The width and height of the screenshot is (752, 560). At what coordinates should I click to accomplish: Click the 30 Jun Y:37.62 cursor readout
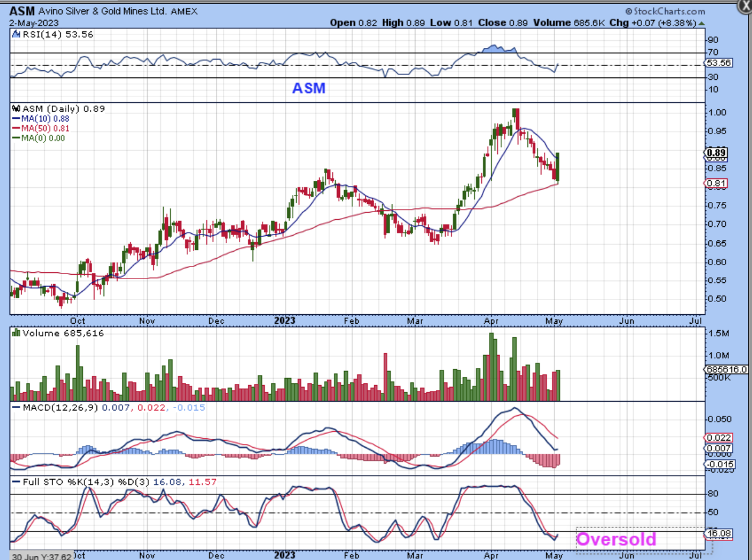click(x=41, y=556)
